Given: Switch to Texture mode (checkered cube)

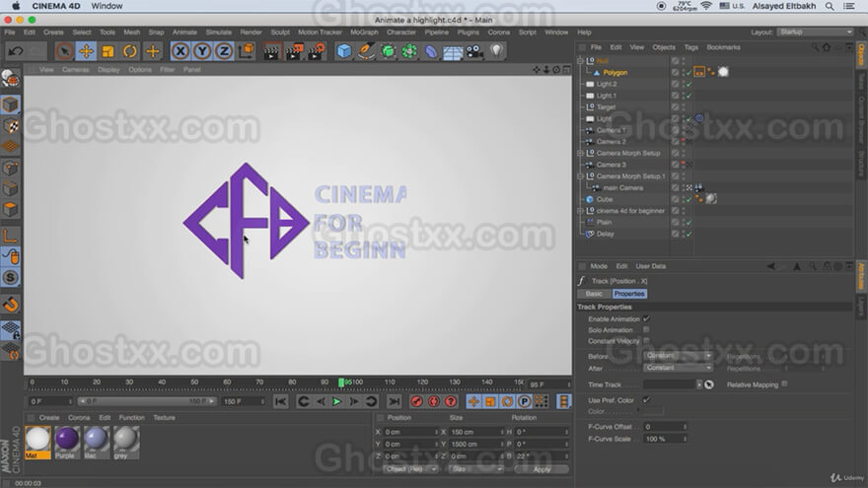Looking at the screenshot, I should (11, 125).
